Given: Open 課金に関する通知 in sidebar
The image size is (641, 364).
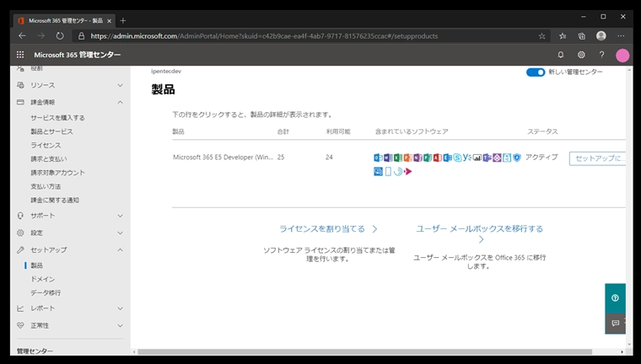Looking at the screenshot, I should 55,201.
